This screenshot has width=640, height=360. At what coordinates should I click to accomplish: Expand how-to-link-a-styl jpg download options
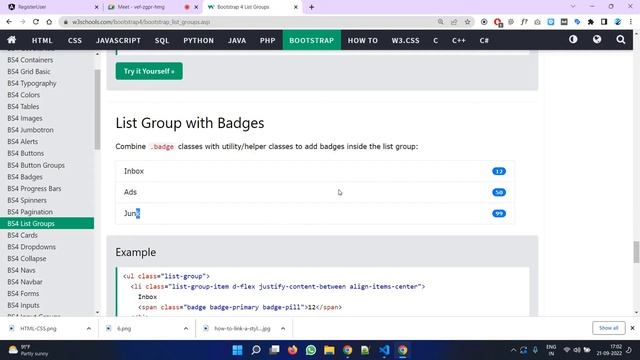pos(283,328)
